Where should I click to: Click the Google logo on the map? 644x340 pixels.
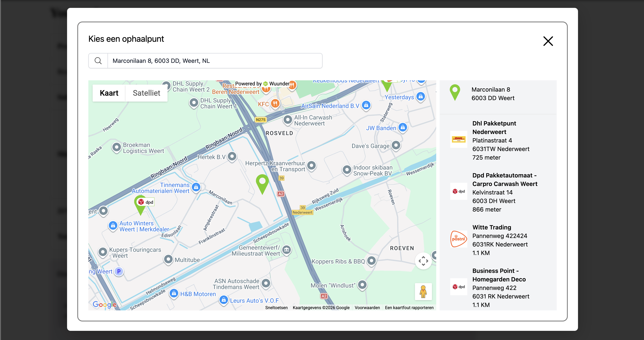point(104,304)
